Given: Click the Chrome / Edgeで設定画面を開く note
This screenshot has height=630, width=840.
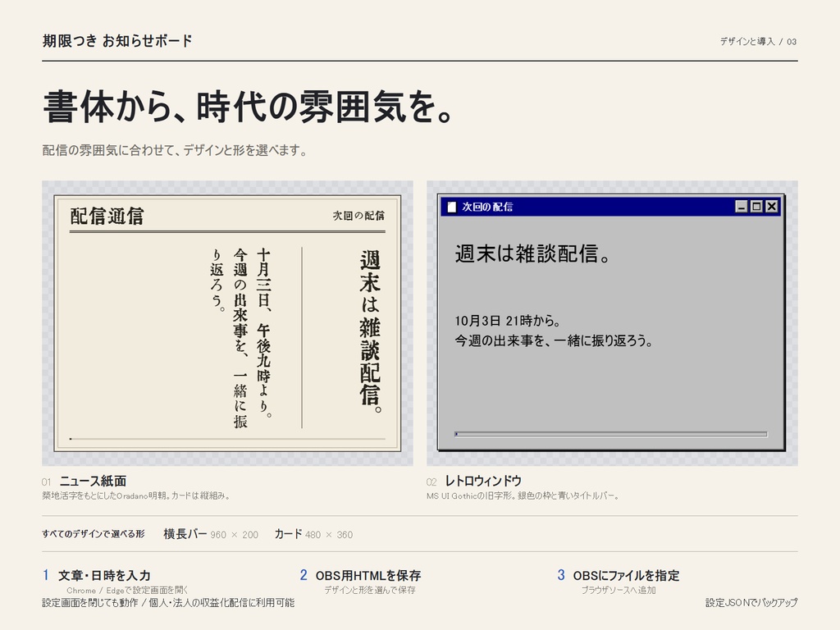Looking at the screenshot, I should pos(127,591).
